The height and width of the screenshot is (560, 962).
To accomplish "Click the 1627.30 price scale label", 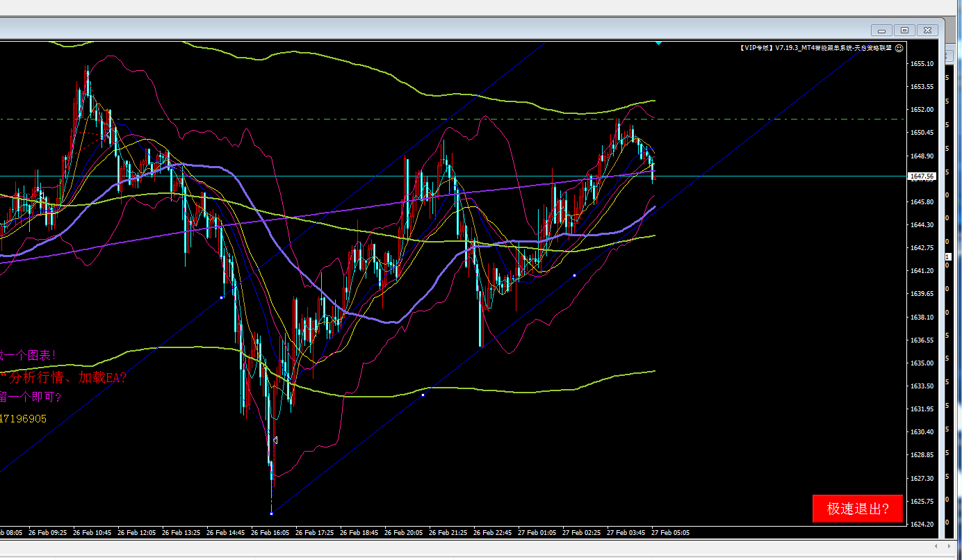I will (921, 478).
